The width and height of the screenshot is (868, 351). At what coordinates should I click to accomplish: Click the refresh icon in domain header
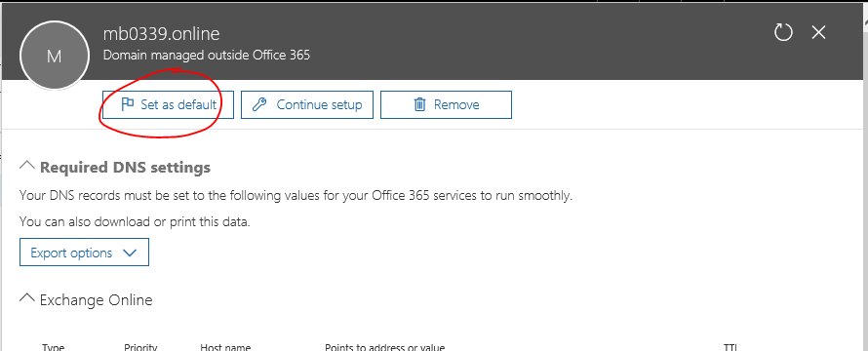click(783, 33)
